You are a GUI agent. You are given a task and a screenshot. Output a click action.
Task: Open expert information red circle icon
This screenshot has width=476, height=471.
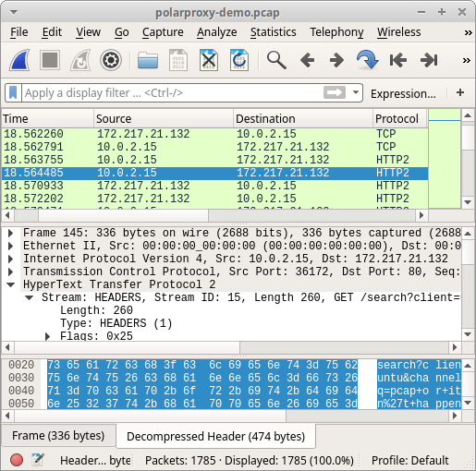click(17, 460)
